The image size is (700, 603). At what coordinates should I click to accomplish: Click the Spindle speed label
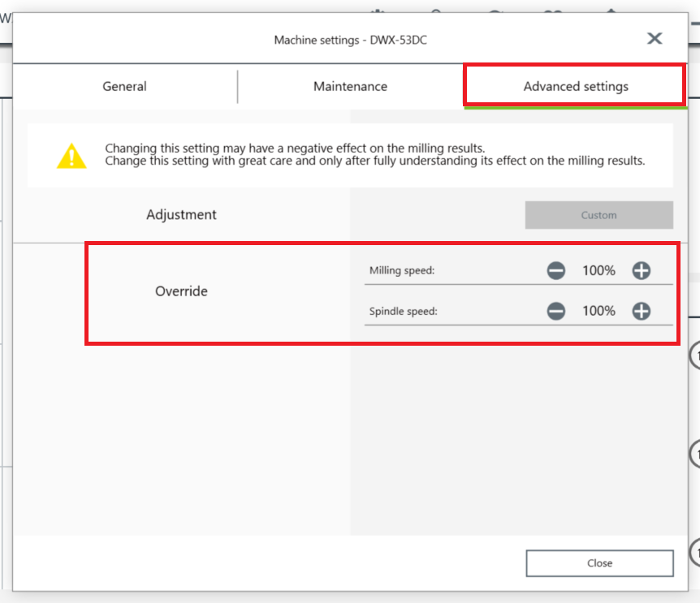(x=403, y=311)
